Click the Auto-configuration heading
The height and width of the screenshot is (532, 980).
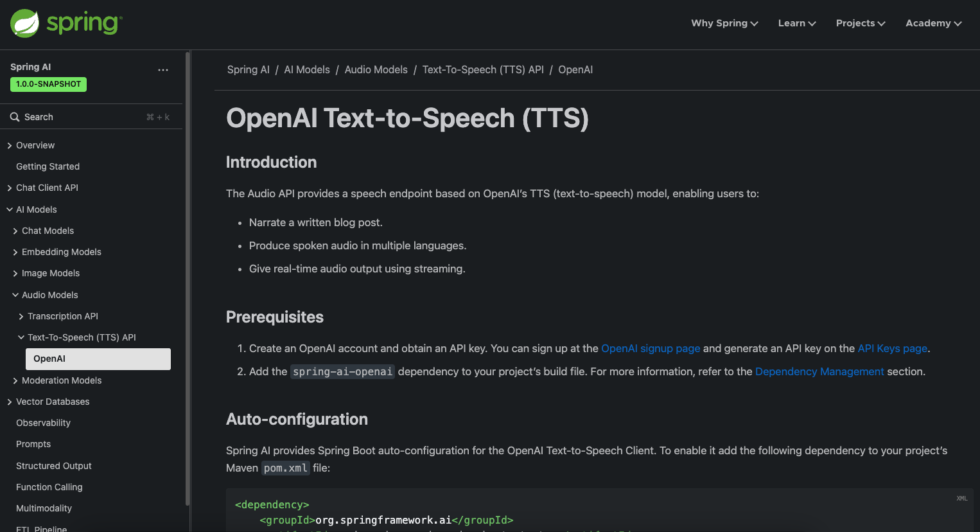297,419
